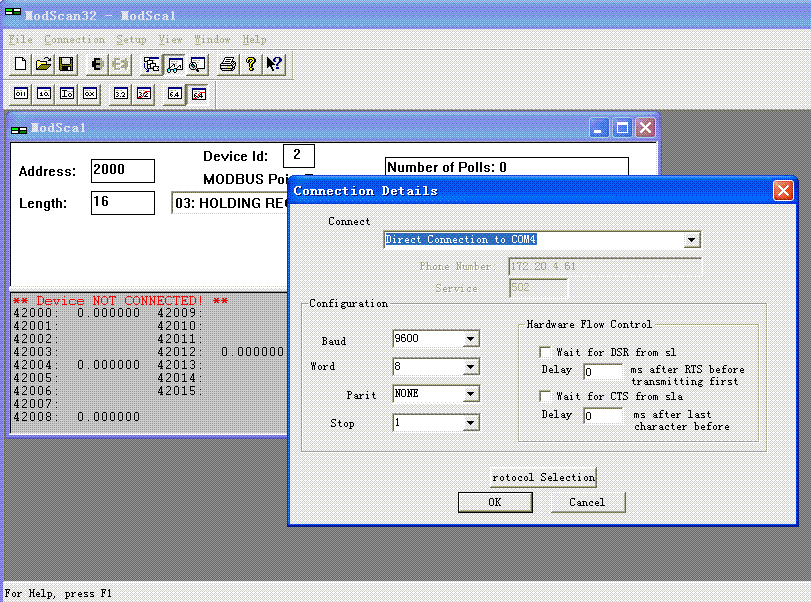This screenshot has width=811, height=602.
Task: Enable Wait for CTS from slave checkbox
Action: [545, 397]
